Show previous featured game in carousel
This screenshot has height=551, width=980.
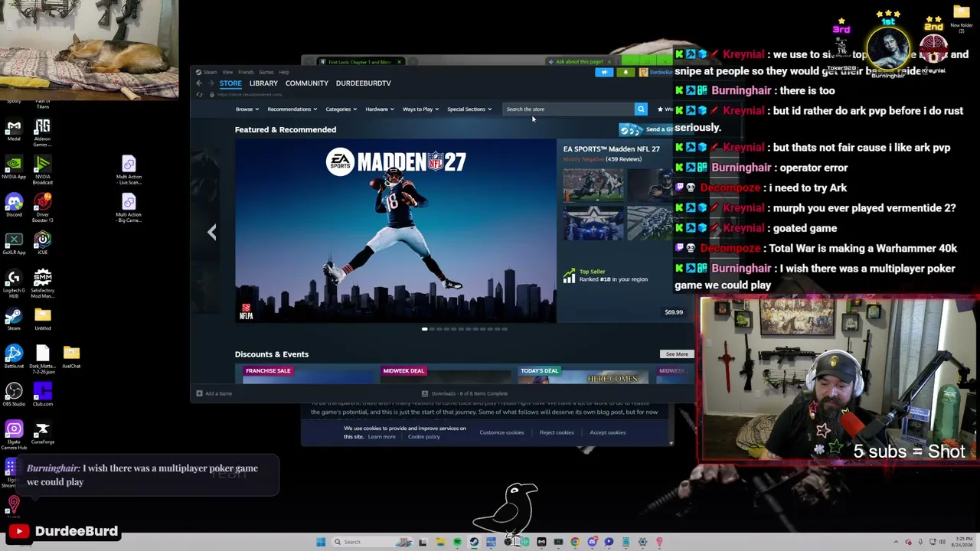pos(212,232)
